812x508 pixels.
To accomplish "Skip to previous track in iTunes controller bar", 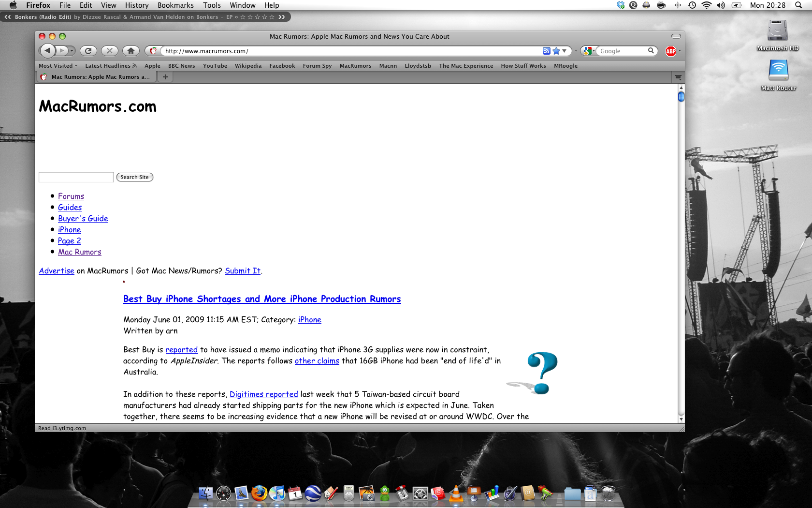I will coord(8,17).
